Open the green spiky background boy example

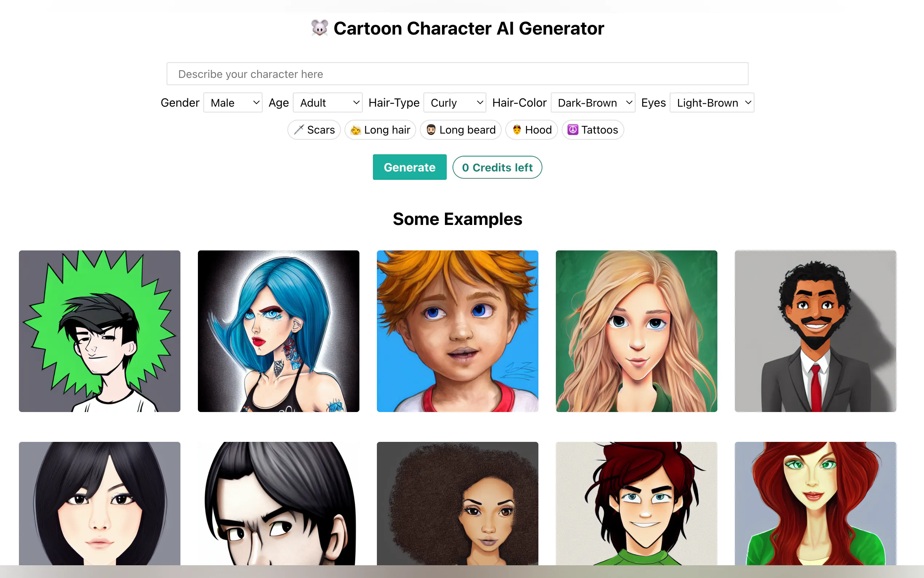[x=99, y=331]
